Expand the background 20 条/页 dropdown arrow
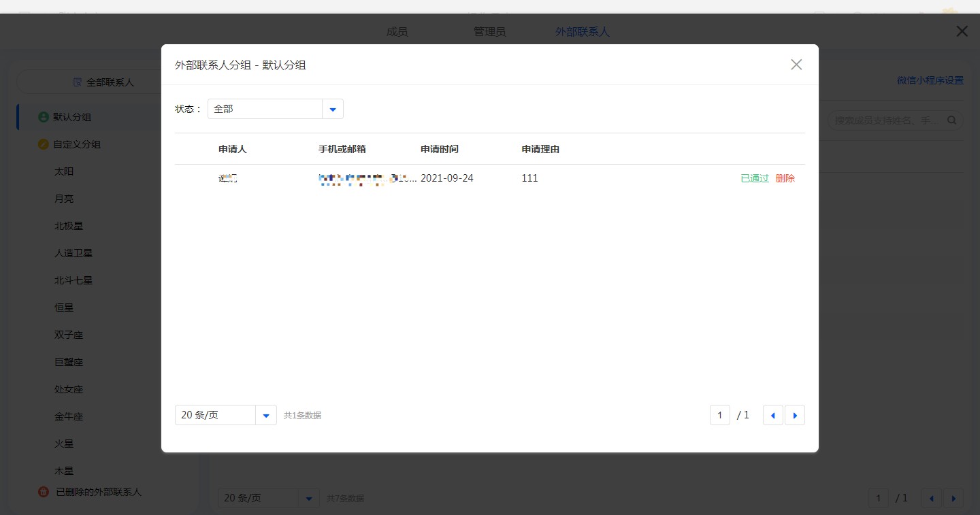The height and width of the screenshot is (515, 980). pos(308,498)
